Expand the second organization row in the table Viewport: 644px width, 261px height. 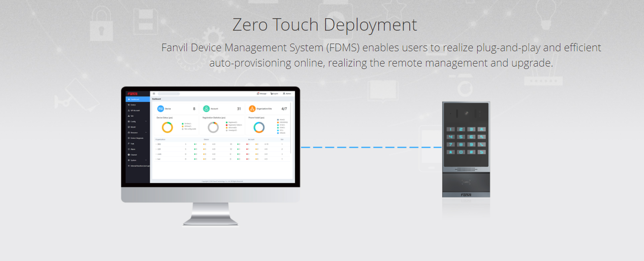tap(156, 149)
